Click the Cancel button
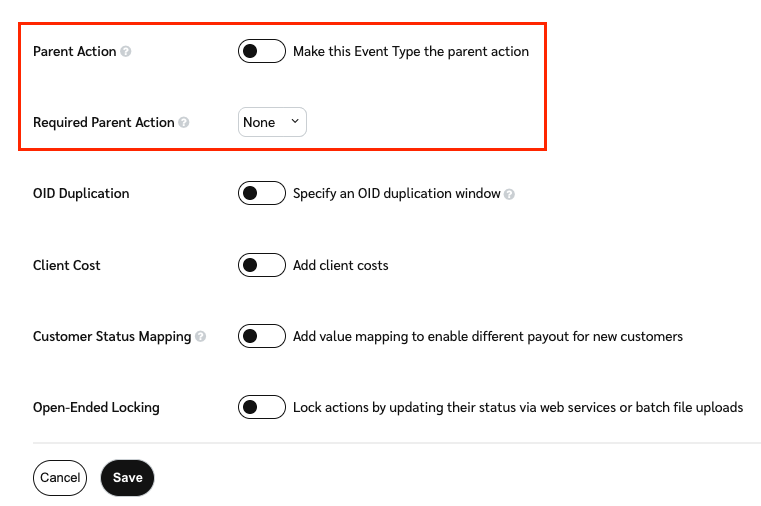The width and height of the screenshot is (761, 506). (60, 478)
